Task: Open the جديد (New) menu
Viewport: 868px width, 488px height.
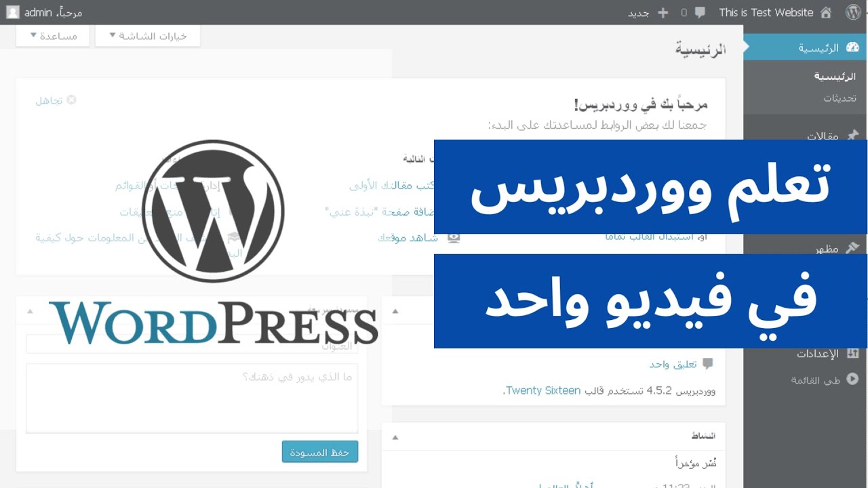Action: click(x=638, y=12)
